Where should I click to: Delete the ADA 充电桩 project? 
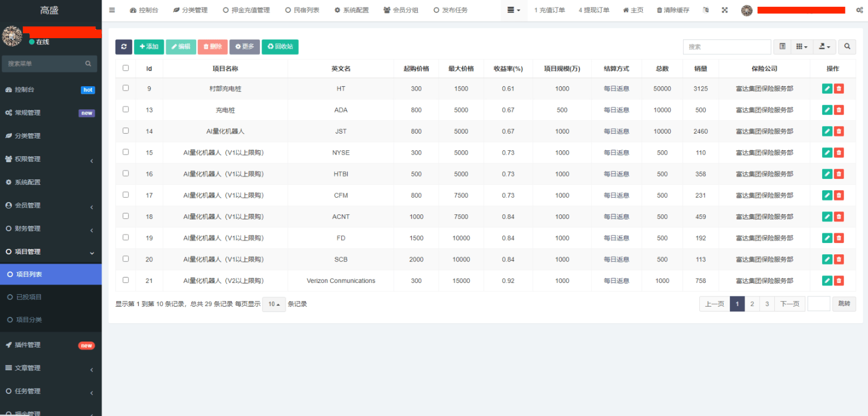coord(838,110)
